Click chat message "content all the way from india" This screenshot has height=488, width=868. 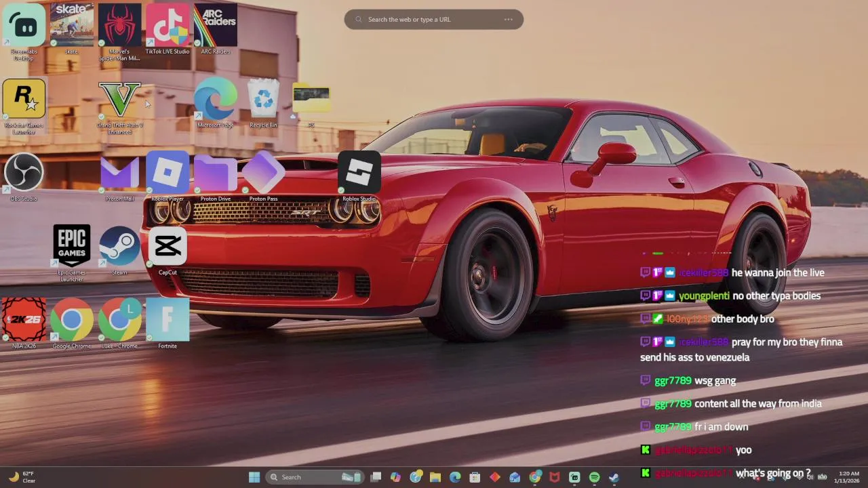[758, 403]
